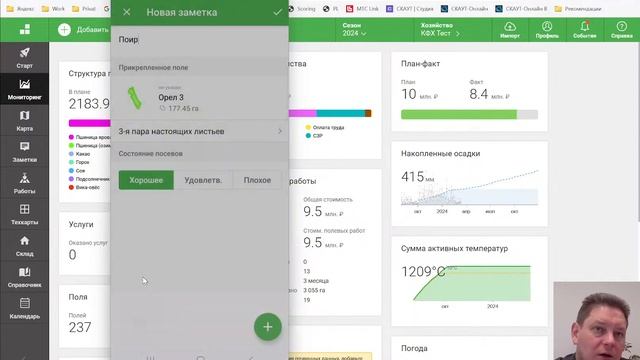Image resolution: width=640 pixels, height=360 pixels.
Task: Expand the 3-я пара настоящих листьев row
Action: 200,131
